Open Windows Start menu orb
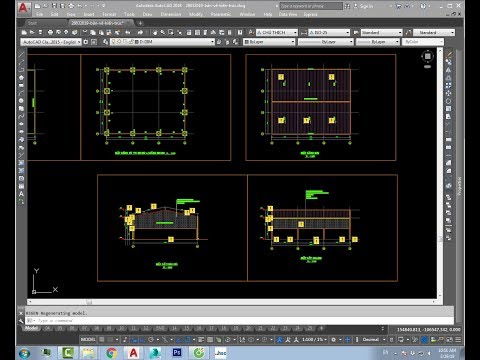Viewport: 480px width, 360px height. [x=25, y=353]
